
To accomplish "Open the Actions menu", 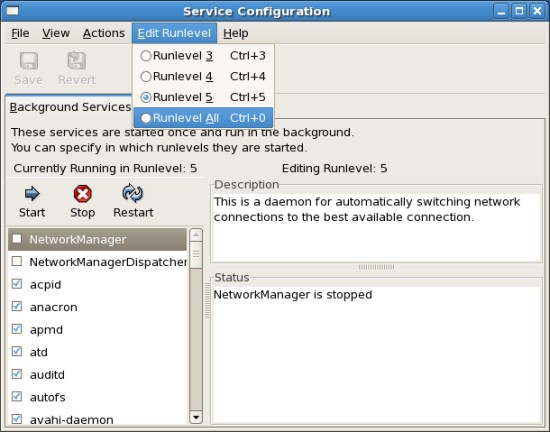I will (104, 33).
